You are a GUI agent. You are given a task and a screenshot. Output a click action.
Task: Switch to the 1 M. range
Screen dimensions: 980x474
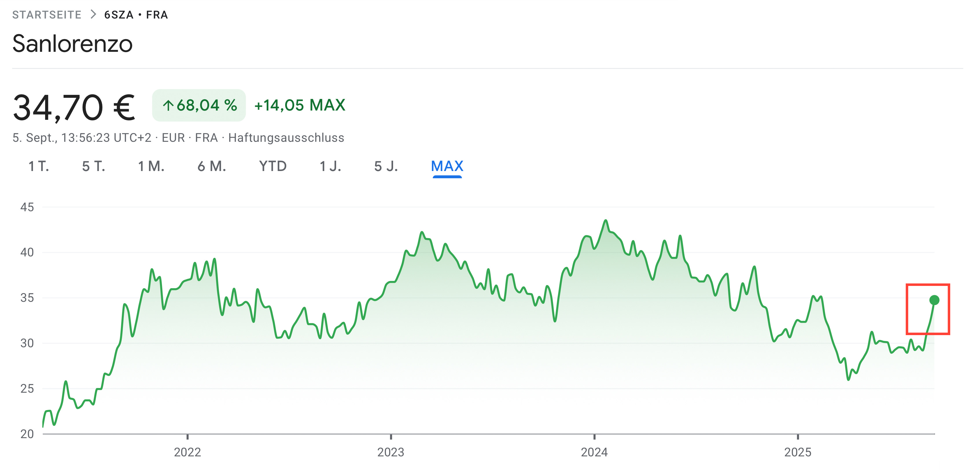click(x=151, y=166)
